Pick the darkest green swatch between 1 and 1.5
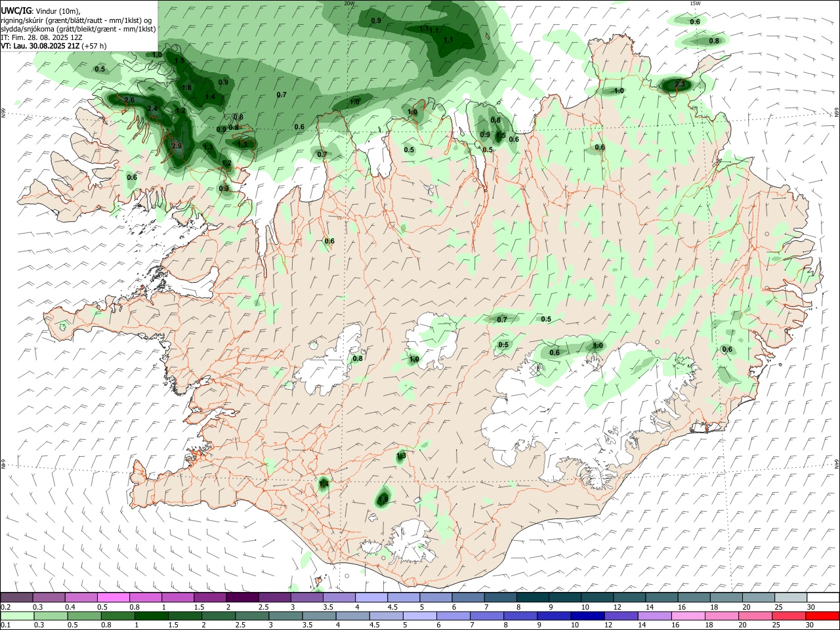840x630 pixels. 151,616
